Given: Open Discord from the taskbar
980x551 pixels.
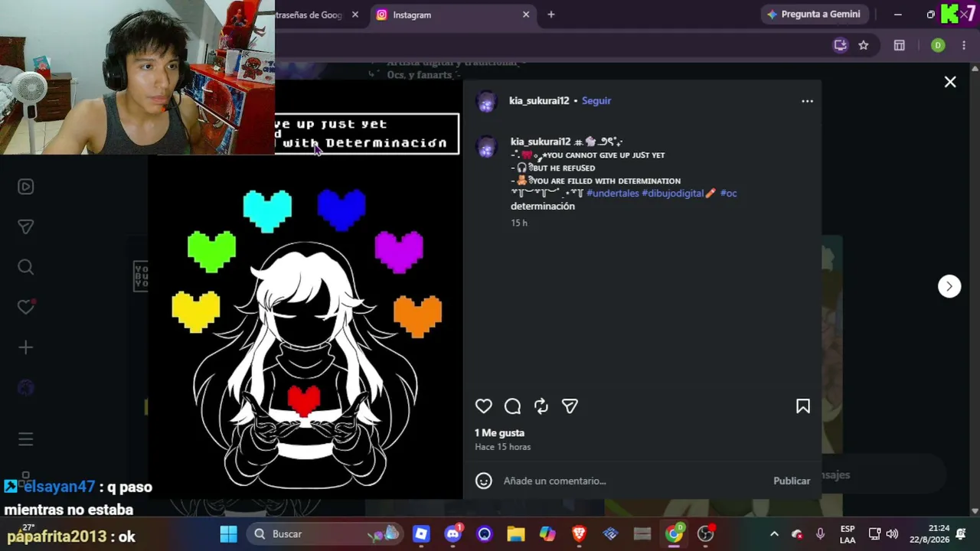Looking at the screenshot, I should pos(453,534).
